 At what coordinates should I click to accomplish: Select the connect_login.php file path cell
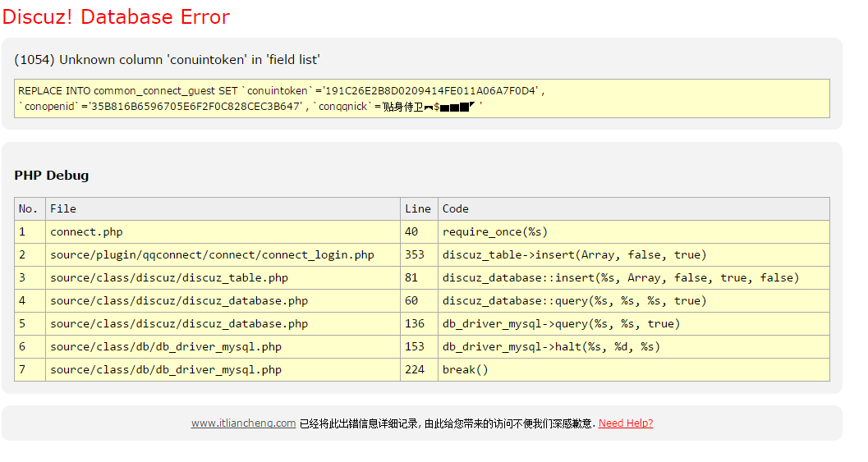click(x=212, y=254)
